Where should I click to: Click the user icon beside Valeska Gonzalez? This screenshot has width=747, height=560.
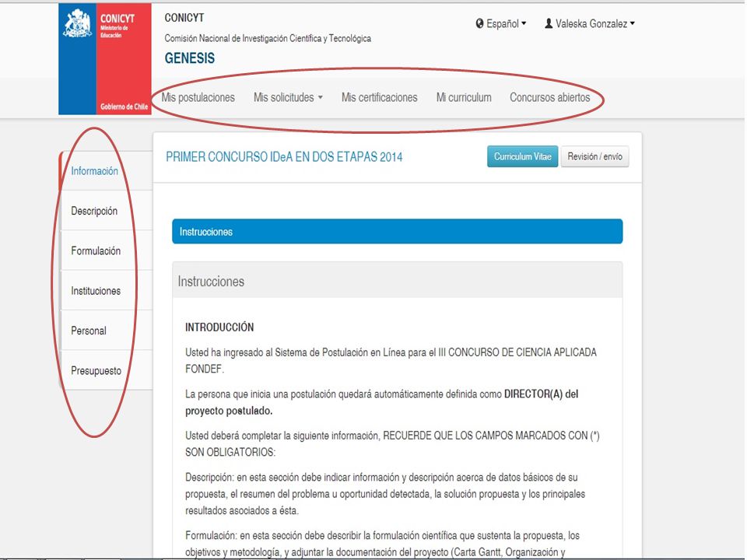pos(549,23)
